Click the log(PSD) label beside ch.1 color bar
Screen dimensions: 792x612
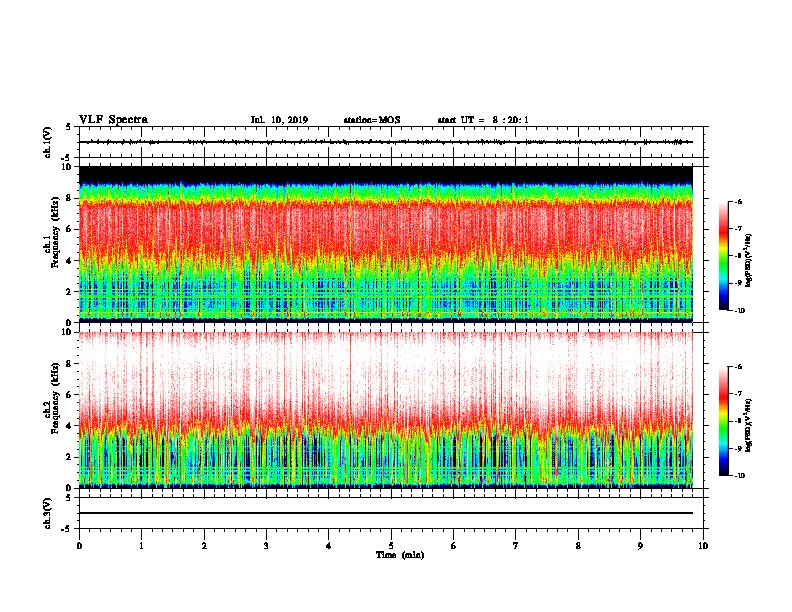click(x=750, y=260)
